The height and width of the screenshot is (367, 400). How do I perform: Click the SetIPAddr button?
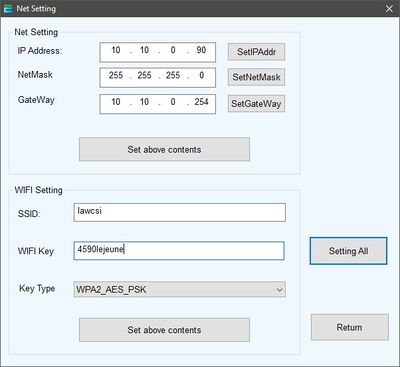click(256, 52)
